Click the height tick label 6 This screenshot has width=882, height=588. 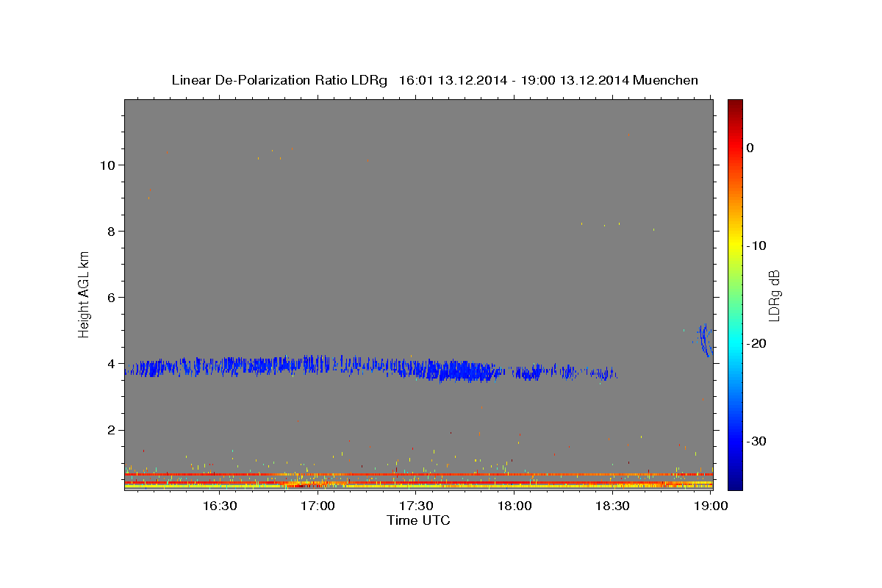(x=110, y=297)
